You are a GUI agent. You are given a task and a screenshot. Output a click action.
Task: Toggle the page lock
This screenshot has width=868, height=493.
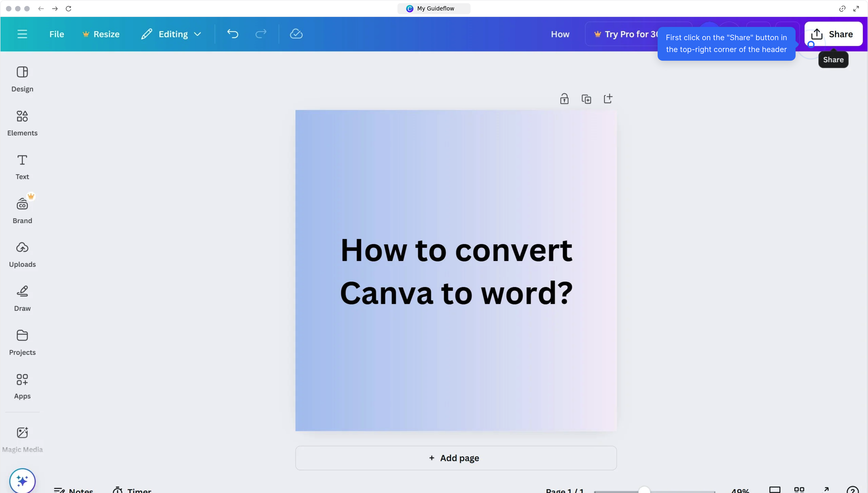[x=564, y=99]
